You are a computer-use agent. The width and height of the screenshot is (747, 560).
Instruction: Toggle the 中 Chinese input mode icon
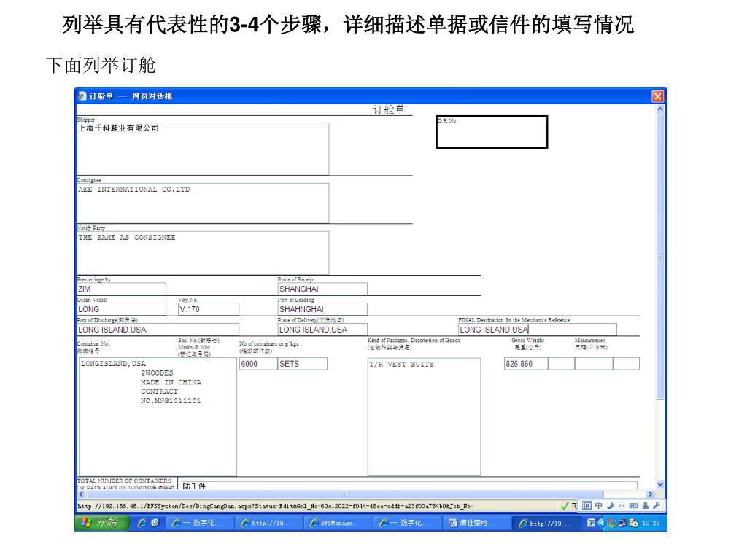click(598, 506)
